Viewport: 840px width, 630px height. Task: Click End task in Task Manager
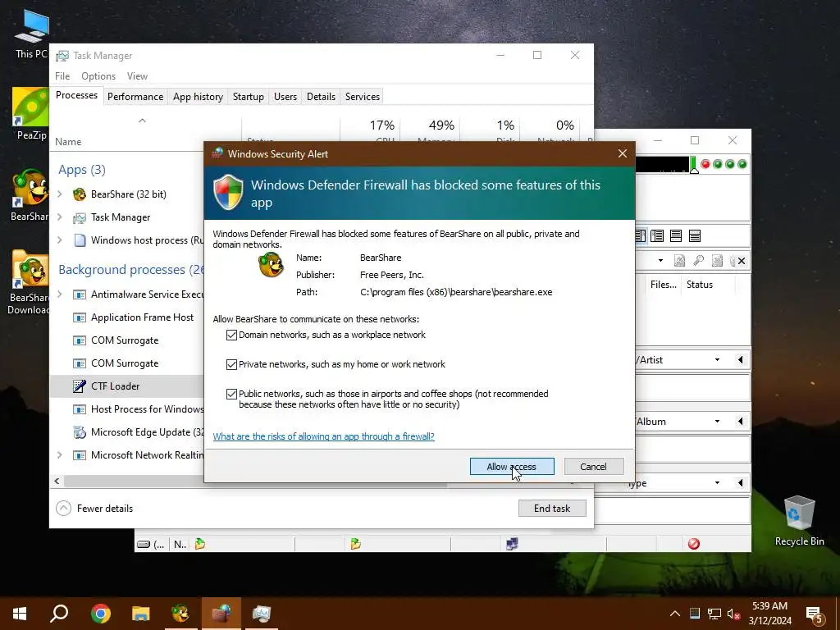(x=552, y=509)
